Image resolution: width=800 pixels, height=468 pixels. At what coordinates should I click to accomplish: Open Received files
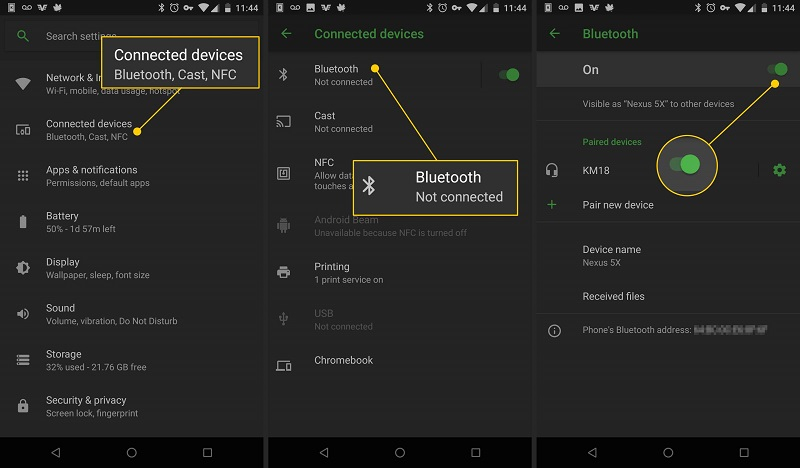pyautogui.click(x=668, y=296)
